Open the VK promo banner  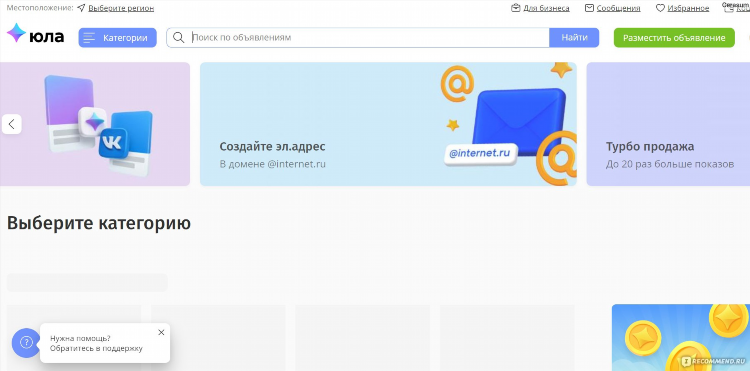click(95, 124)
